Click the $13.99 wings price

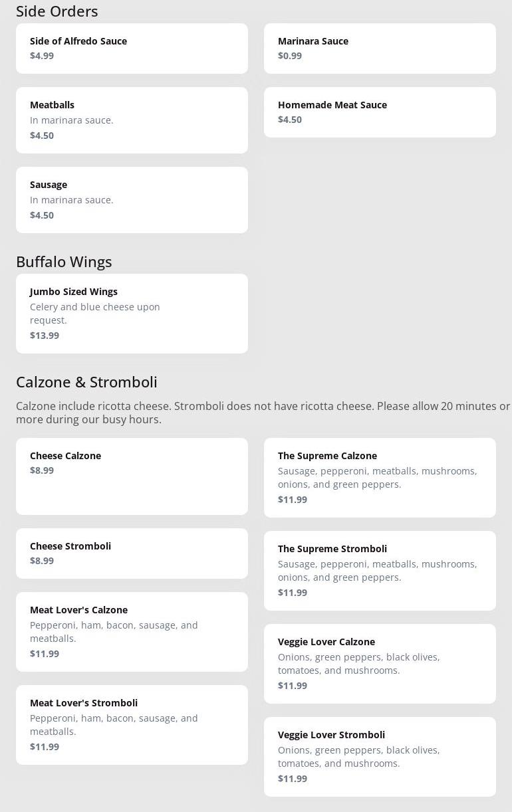(x=45, y=336)
